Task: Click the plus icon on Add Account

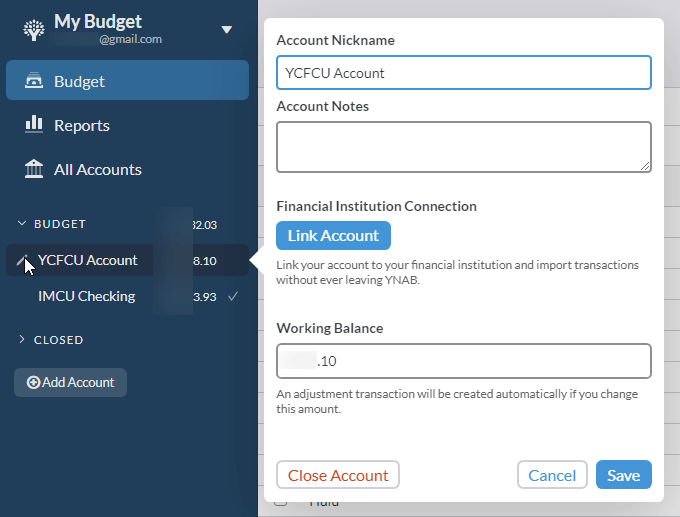Action: click(x=33, y=382)
